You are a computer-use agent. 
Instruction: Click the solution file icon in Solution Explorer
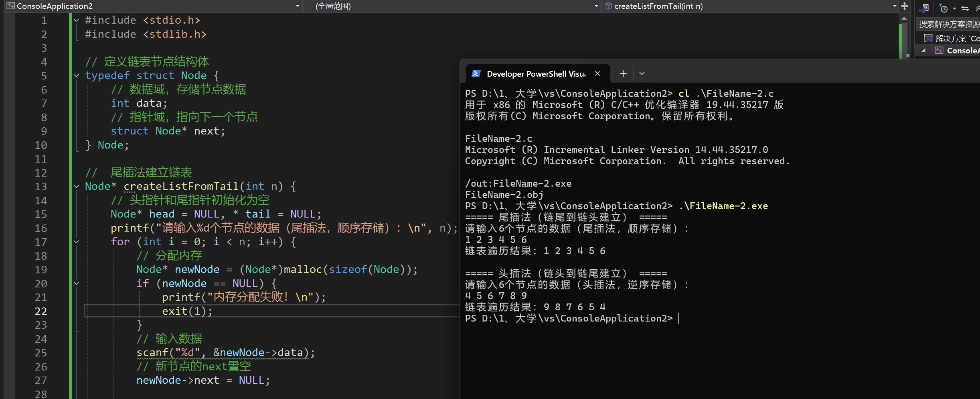click(x=928, y=38)
